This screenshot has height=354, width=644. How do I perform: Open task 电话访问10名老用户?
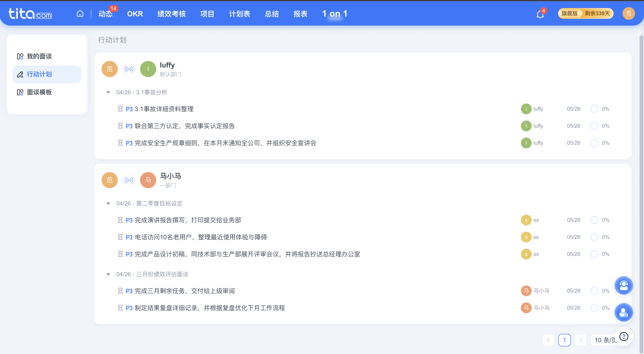click(201, 237)
